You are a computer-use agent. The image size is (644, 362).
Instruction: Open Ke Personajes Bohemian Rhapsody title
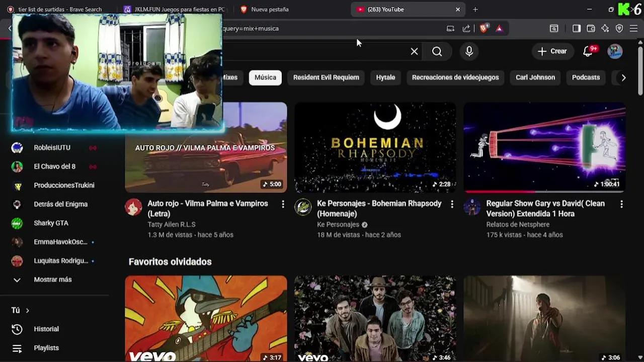coord(379,209)
